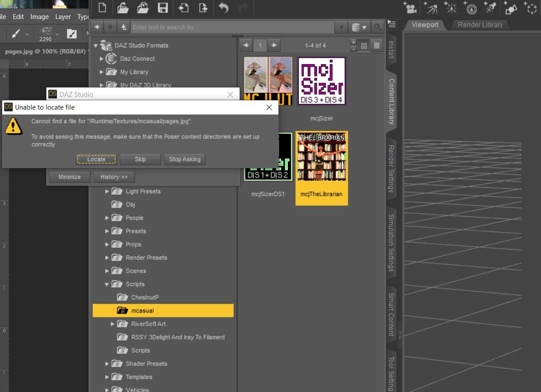This screenshot has height=392, width=541.
Task: Expand the Light Presets folder
Action: 107,191
